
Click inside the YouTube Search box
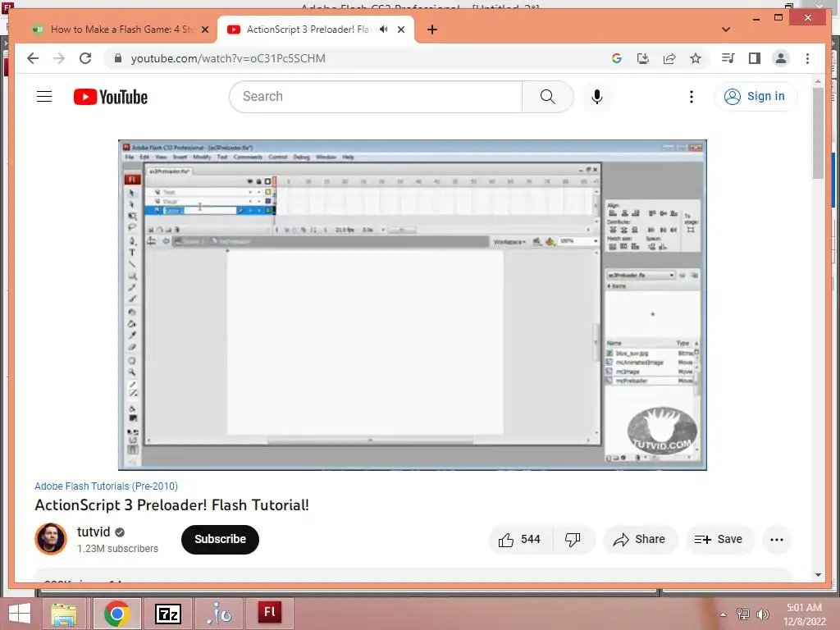pyautogui.click(x=376, y=97)
